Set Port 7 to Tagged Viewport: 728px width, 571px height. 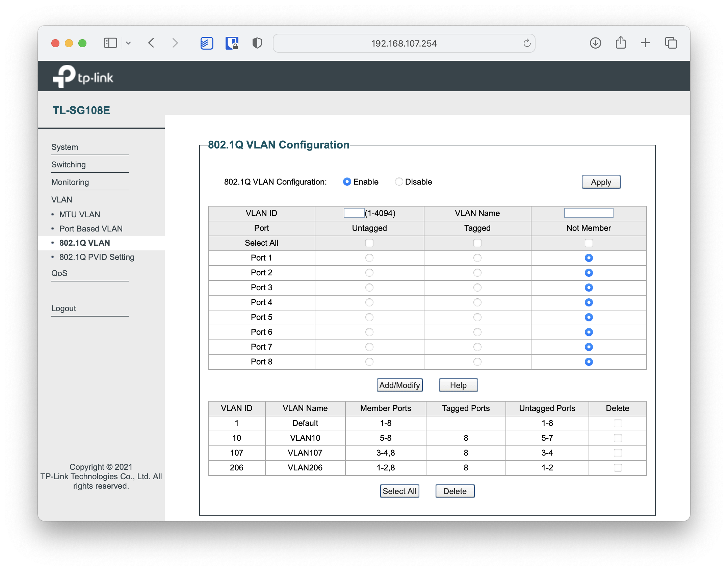pyautogui.click(x=477, y=347)
